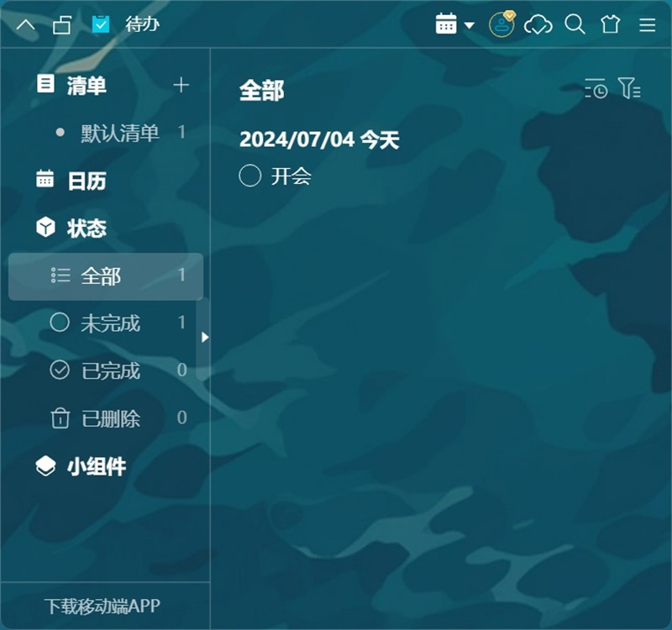
Task: Click 下载移动端APP at the bottom
Action: (x=101, y=604)
